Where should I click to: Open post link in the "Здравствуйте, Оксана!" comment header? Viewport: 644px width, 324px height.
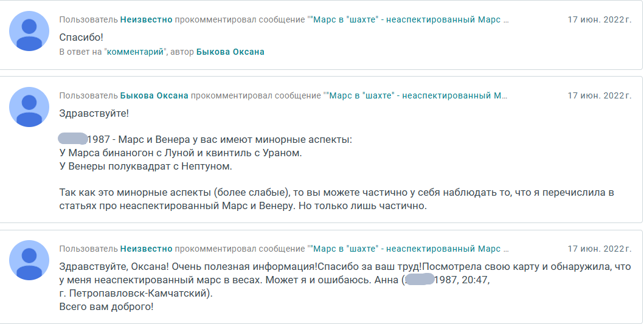(410, 249)
